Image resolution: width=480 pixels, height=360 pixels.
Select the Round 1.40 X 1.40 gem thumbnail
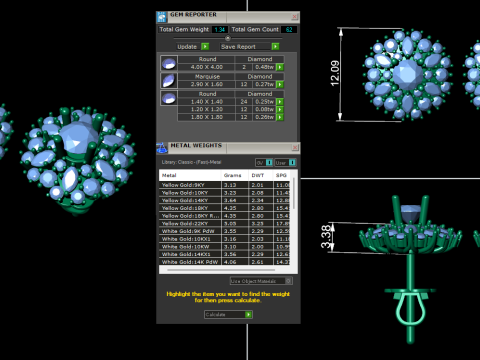pyautogui.click(x=169, y=98)
